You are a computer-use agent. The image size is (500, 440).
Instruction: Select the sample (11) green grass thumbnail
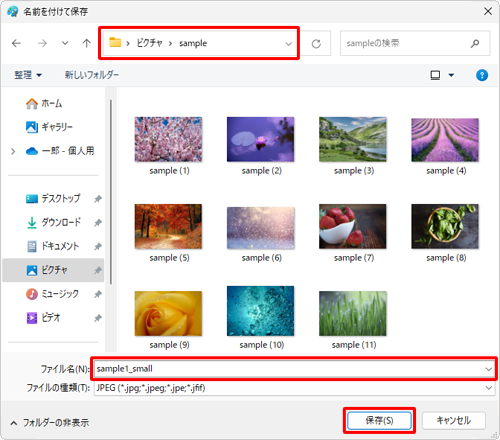[x=353, y=313]
